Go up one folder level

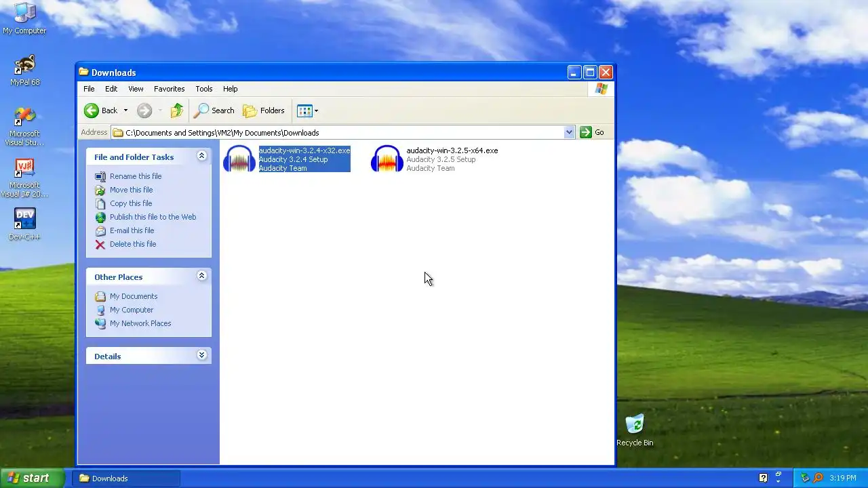click(x=177, y=110)
